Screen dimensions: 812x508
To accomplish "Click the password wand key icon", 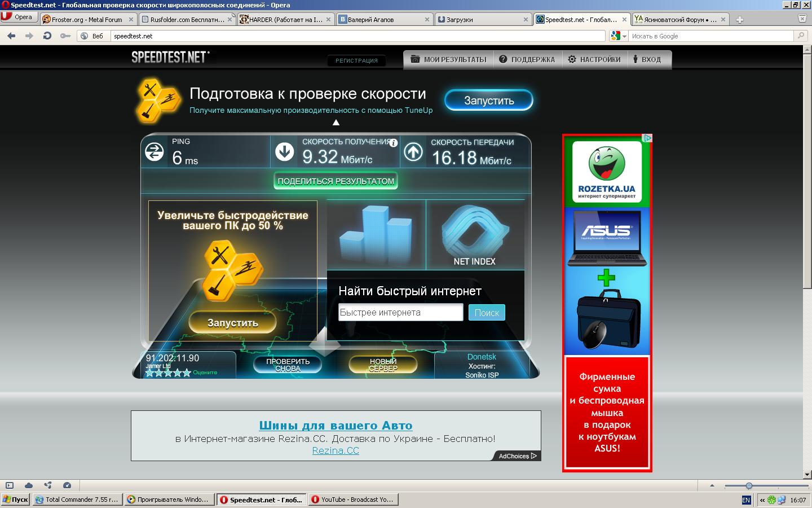I will click(x=65, y=36).
